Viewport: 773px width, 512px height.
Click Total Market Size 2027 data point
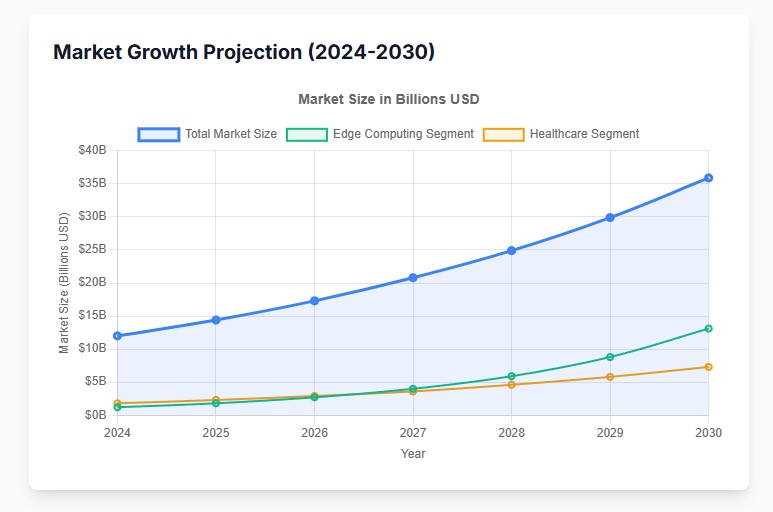[413, 278]
